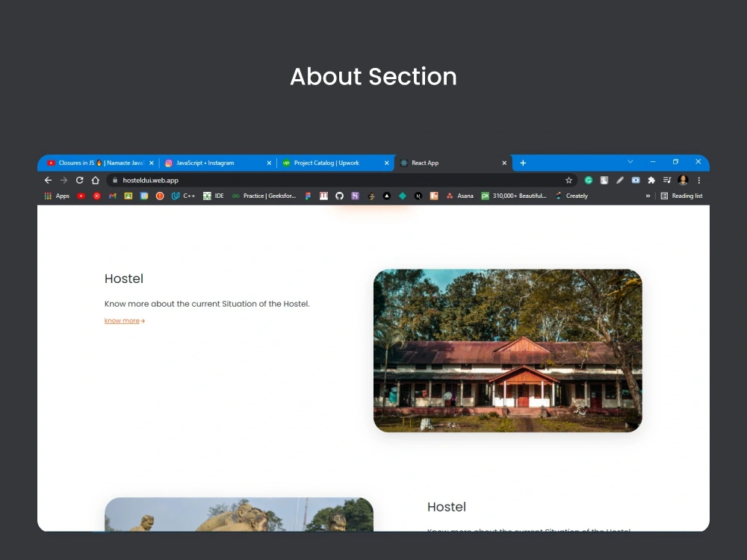Open the Reading list panel
The height and width of the screenshot is (560, 747).
(x=681, y=196)
